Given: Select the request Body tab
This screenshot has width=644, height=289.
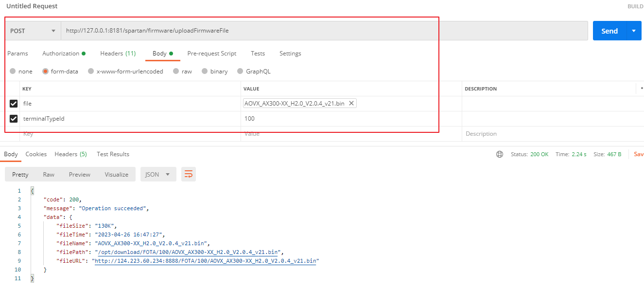Looking at the screenshot, I should [163, 54].
